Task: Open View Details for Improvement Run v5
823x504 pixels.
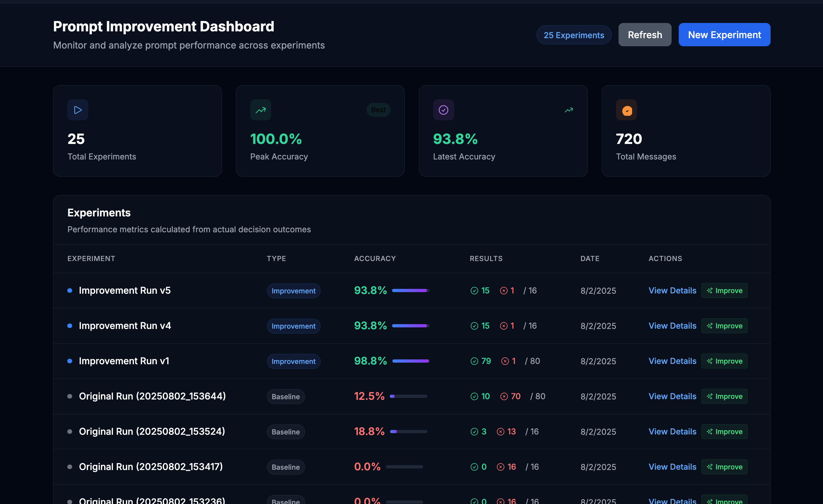Action: tap(672, 290)
